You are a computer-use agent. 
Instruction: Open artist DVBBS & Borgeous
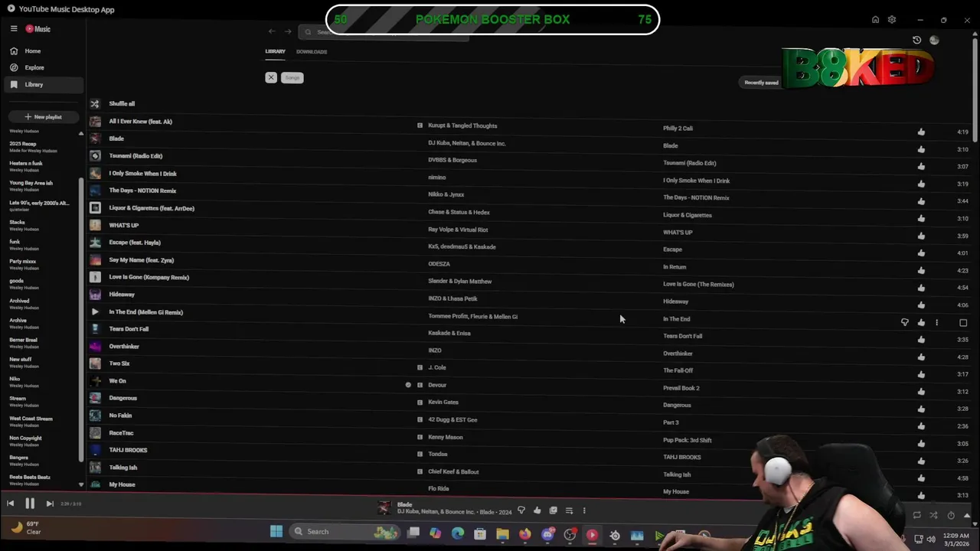tap(452, 160)
